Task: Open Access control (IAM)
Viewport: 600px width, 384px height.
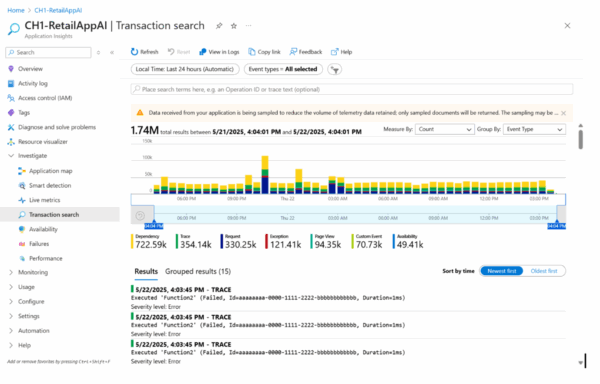Action: tap(45, 98)
